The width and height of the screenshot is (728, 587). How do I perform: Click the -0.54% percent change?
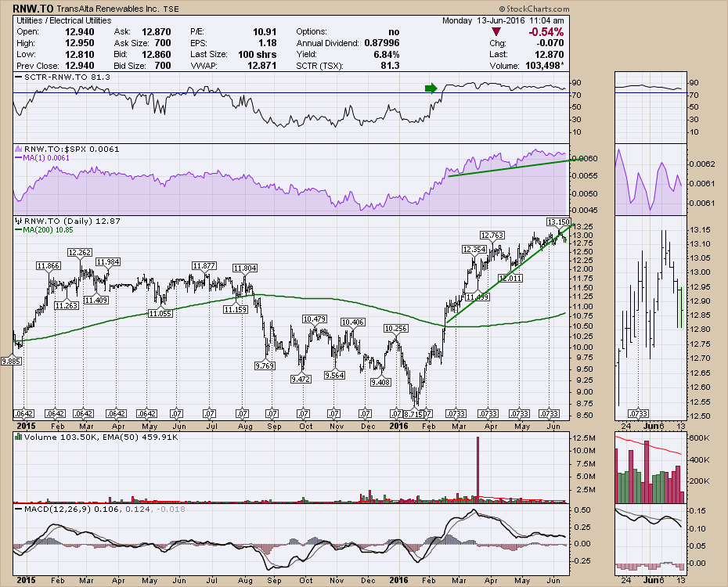point(546,31)
